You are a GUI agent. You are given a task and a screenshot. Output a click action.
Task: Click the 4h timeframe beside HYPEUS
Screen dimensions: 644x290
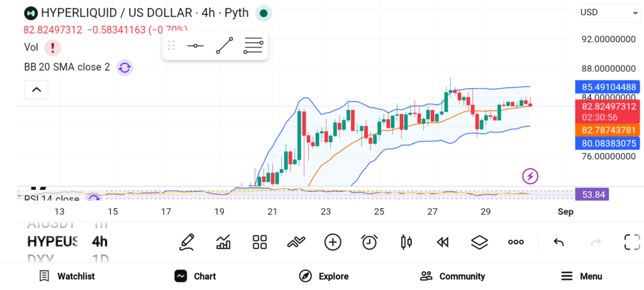point(99,242)
